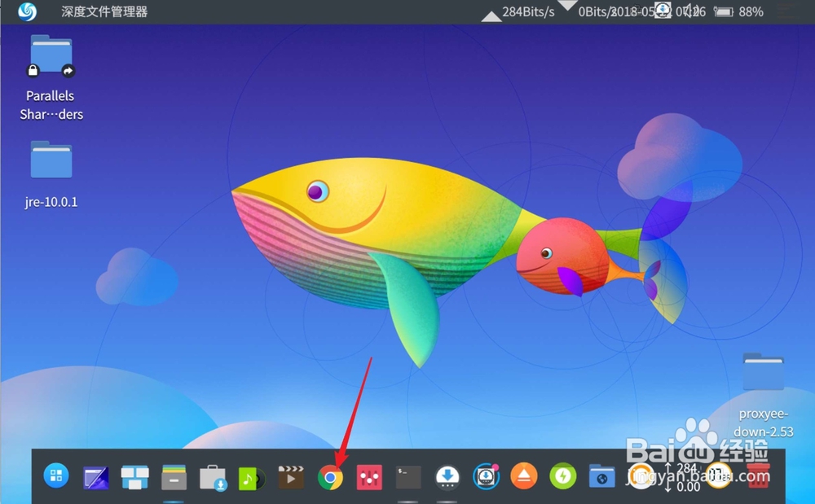815x504 pixels.
Task: Open blue-ringed downloader icon with pink dot
Action: [486, 476]
